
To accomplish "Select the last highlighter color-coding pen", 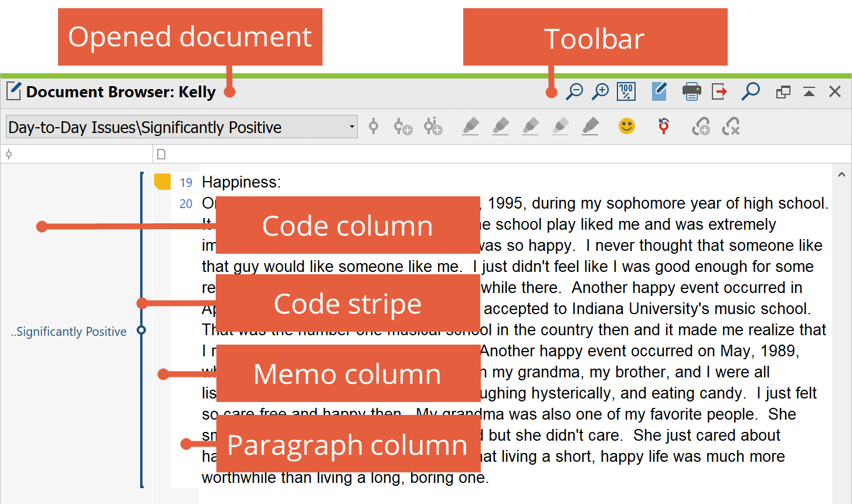I will [x=590, y=127].
